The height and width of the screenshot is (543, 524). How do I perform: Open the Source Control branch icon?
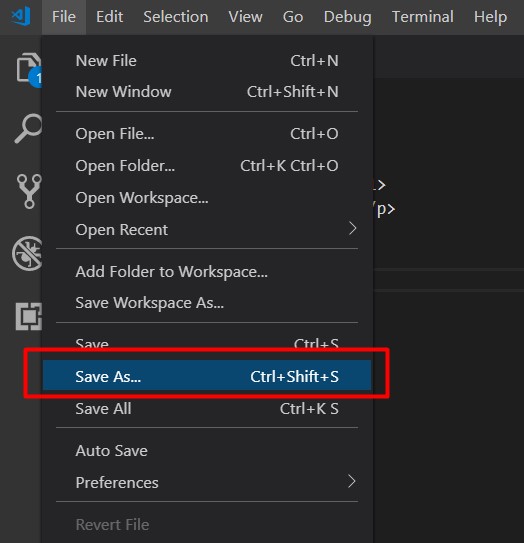click(x=29, y=192)
